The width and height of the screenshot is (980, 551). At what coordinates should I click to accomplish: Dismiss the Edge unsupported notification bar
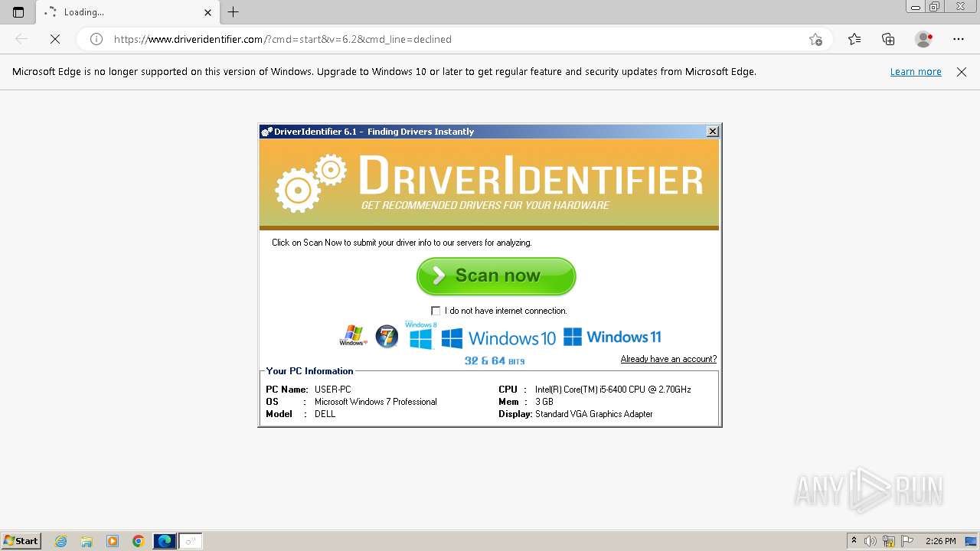[962, 72]
